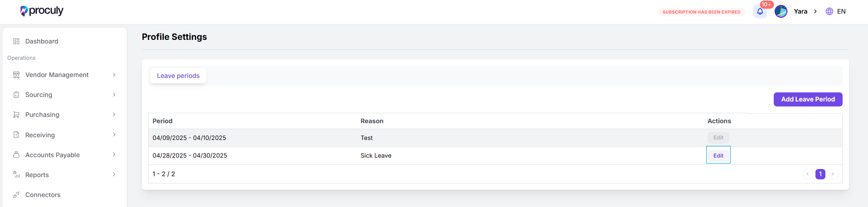
Task: Select page 1 in pagination
Action: coord(820,174)
